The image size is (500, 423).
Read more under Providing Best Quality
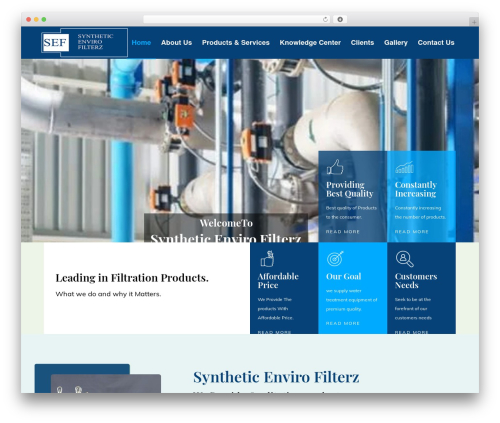click(x=342, y=232)
